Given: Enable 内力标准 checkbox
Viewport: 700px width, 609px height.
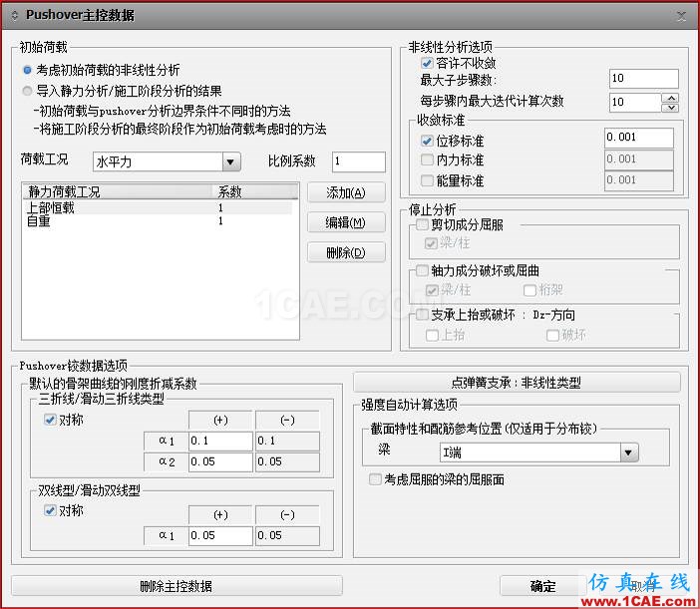Looking at the screenshot, I should (427, 159).
